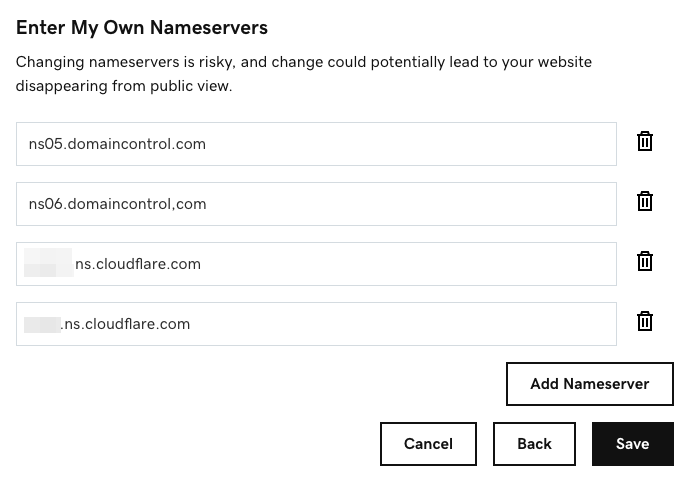687x482 pixels.
Task: Click '.ns.cloudflare.com' text in the last field
Action: pos(125,324)
